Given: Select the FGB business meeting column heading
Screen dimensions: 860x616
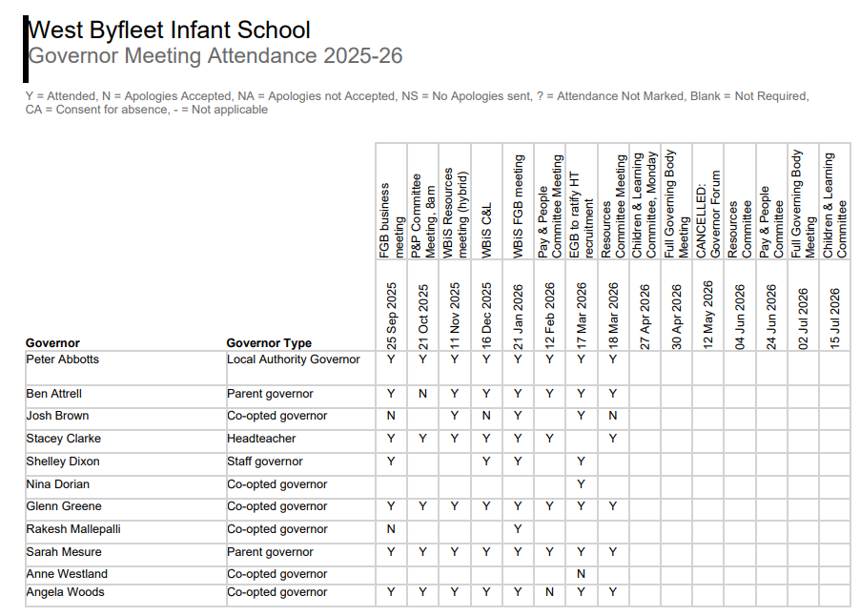Looking at the screenshot, I should coord(392,219).
